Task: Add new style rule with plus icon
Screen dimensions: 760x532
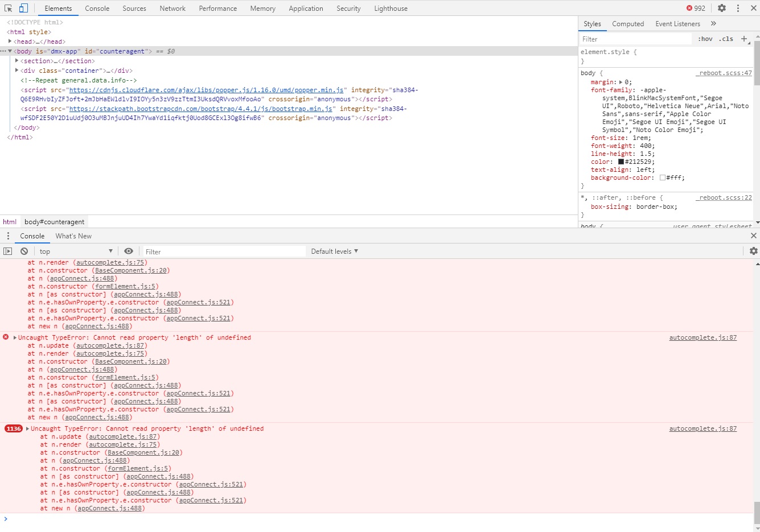Action: click(x=743, y=39)
